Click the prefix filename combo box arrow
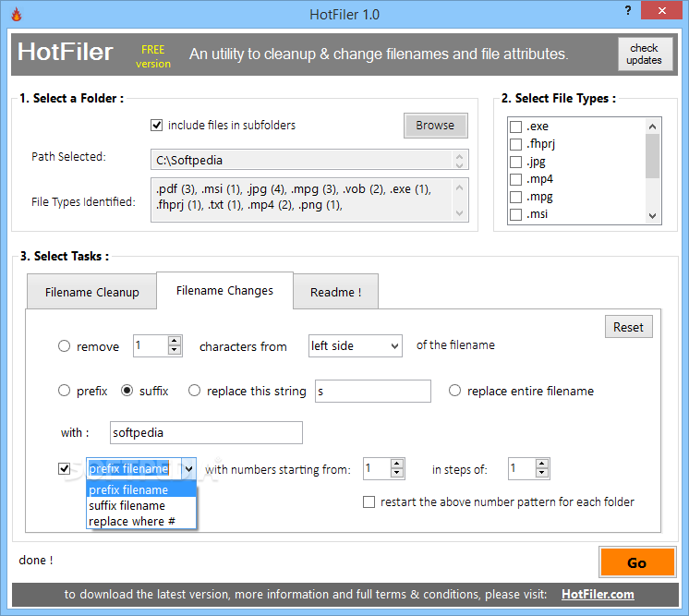Viewport: 689px width, 616px height. 188,469
